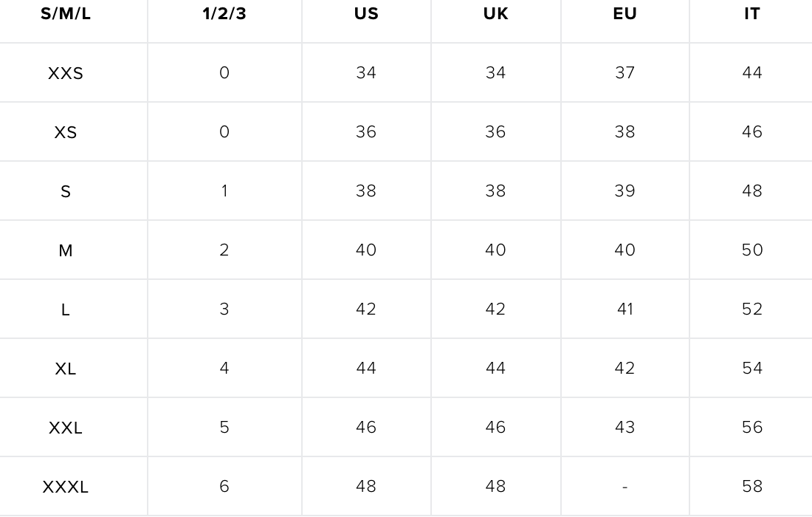Viewport: 812px width, 517px height.
Task: Click the S/M/L column header
Action: tap(65, 14)
